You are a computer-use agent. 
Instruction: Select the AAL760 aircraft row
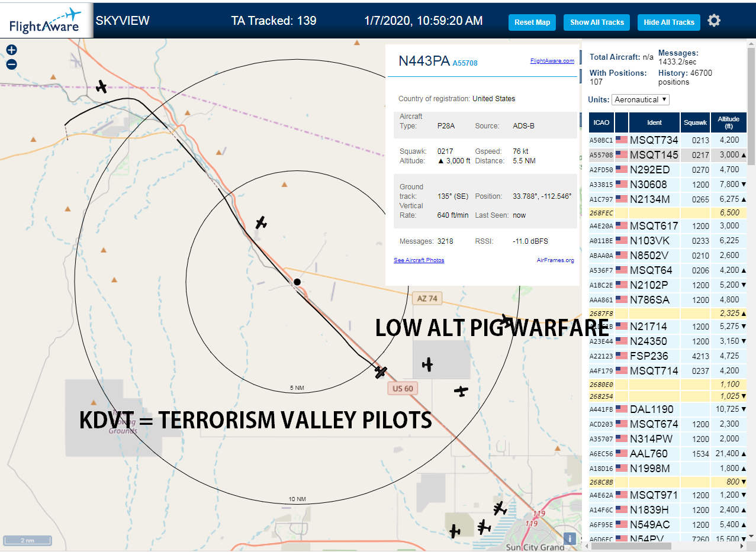[668, 454]
